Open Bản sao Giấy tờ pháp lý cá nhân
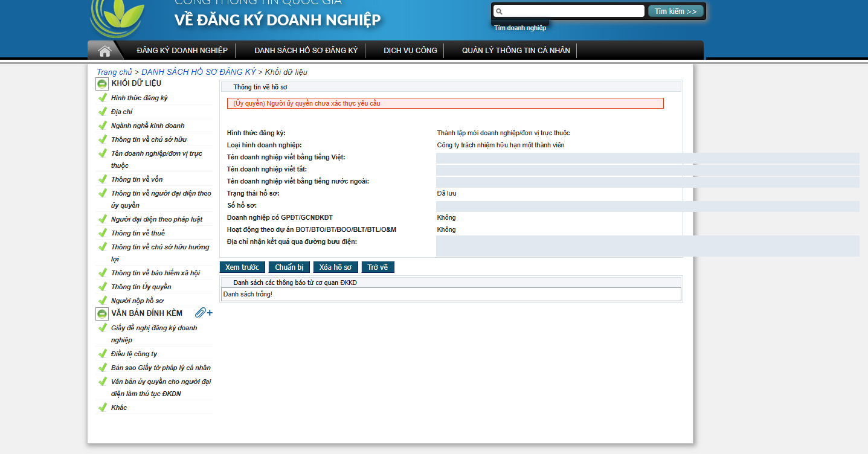868x454 pixels. [161, 368]
